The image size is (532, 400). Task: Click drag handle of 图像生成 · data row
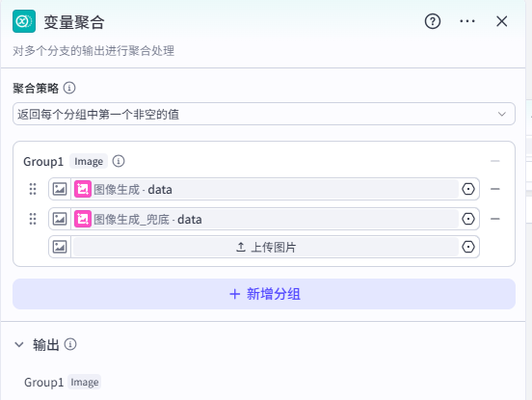click(x=33, y=189)
